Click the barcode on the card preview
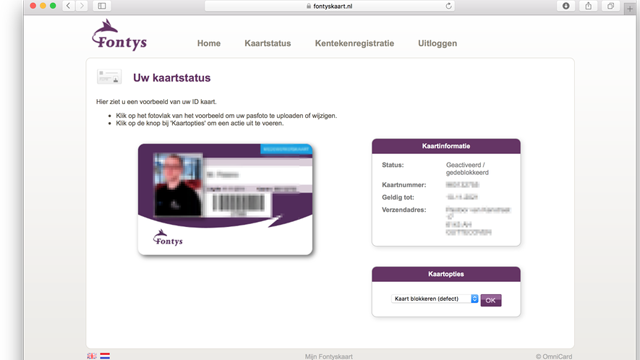Image resolution: width=640 pixels, height=360 pixels. coord(239,203)
